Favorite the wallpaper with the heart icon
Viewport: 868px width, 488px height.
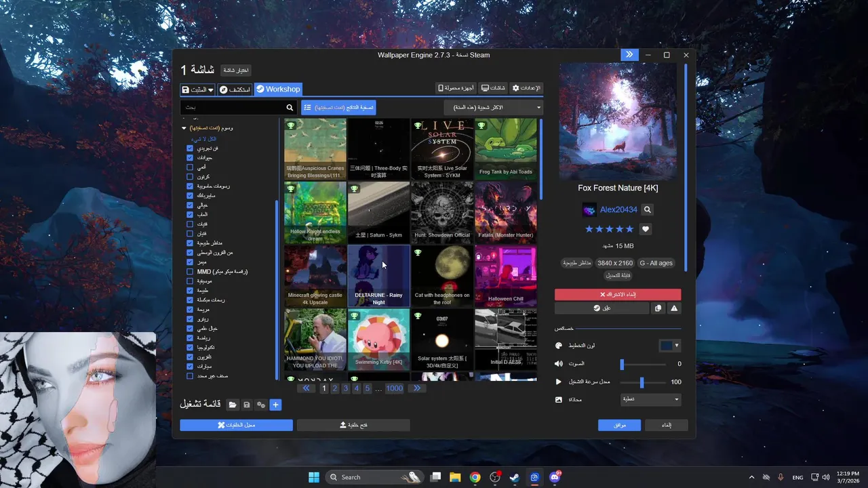point(646,229)
